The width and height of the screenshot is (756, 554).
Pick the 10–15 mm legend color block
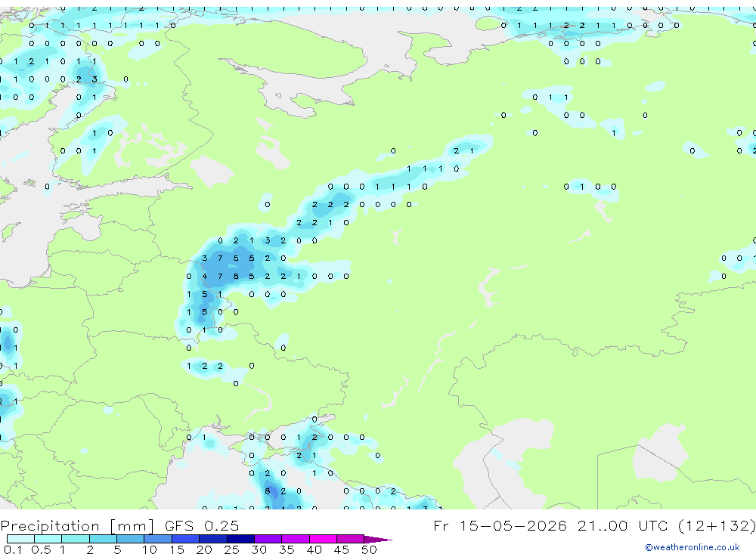[158, 539]
